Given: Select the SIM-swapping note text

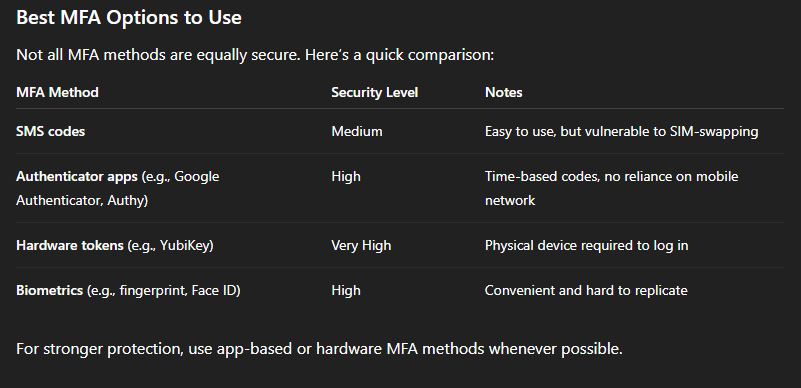Looking at the screenshot, I should 622,132.
